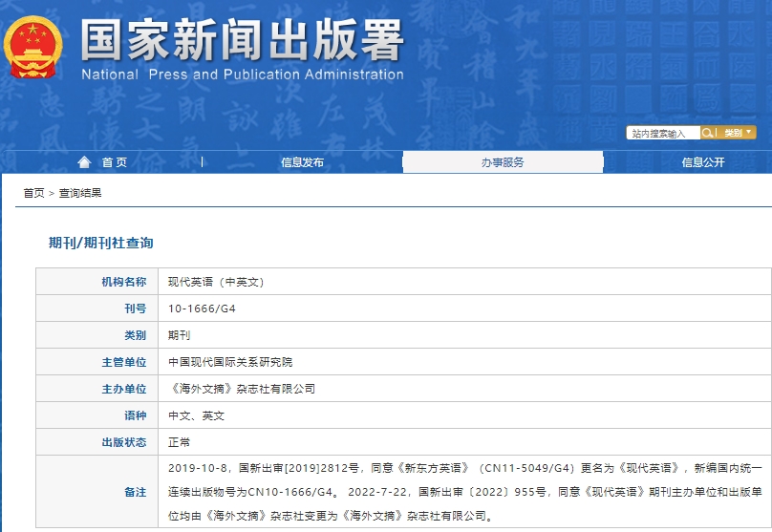Focus the 站内搜索输入 search field
The width and height of the screenshot is (772, 532).
pyautogui.click(x=663, y=134)
